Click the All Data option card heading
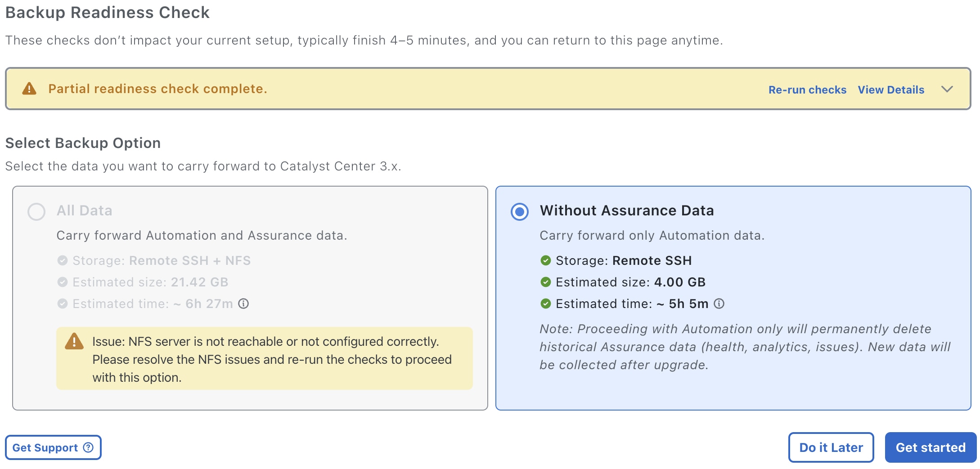The image size is (980, 469). point(85,210)
